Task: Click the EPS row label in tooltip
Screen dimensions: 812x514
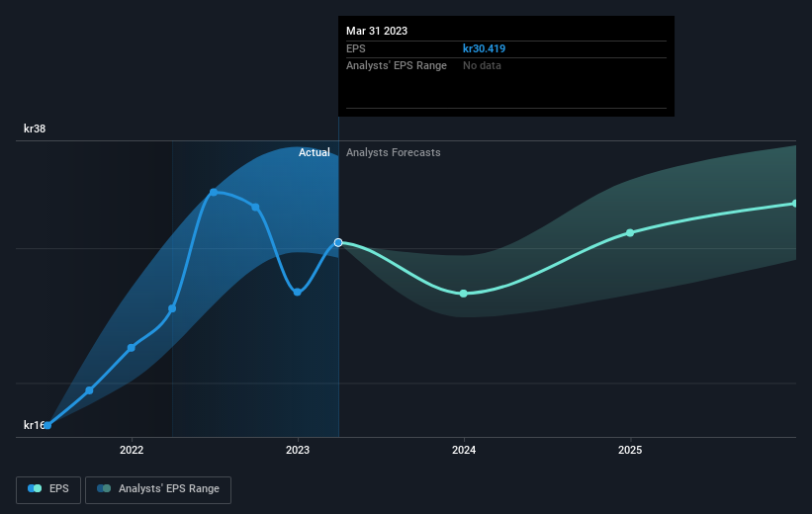Action: pyautogui.click(x=355, y=48)
